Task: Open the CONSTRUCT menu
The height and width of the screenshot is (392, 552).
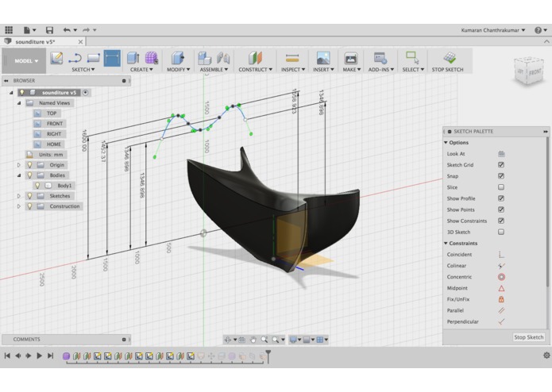Action: tap(255, 70)
